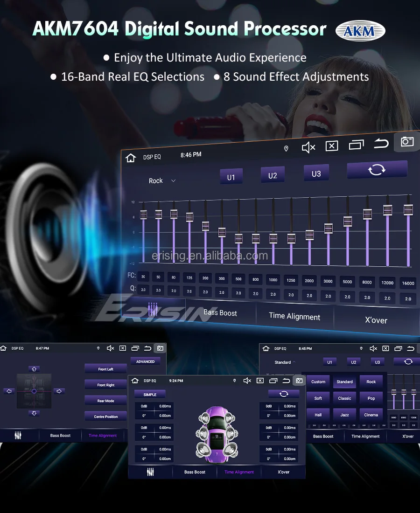Tap refresh button in 9:24 PM window
The image size is (420, 513).
point(284,394)
